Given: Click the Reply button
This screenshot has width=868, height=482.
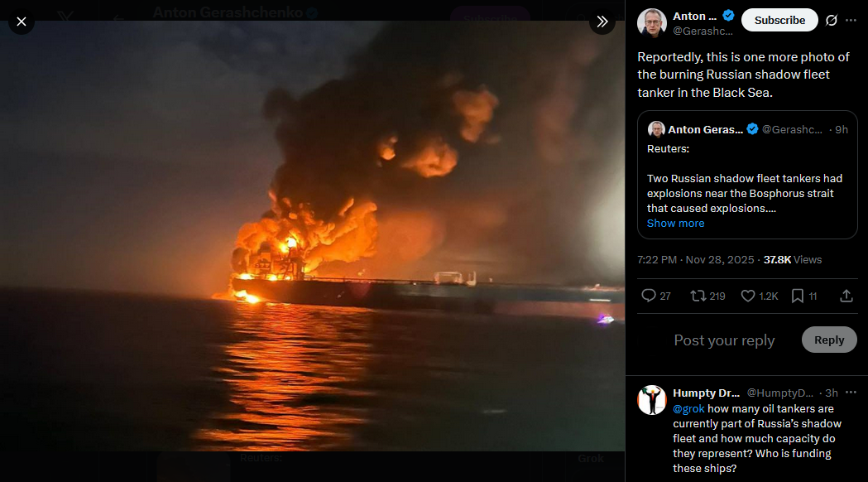Looking at the screenshot, I should tap(829, 340).
